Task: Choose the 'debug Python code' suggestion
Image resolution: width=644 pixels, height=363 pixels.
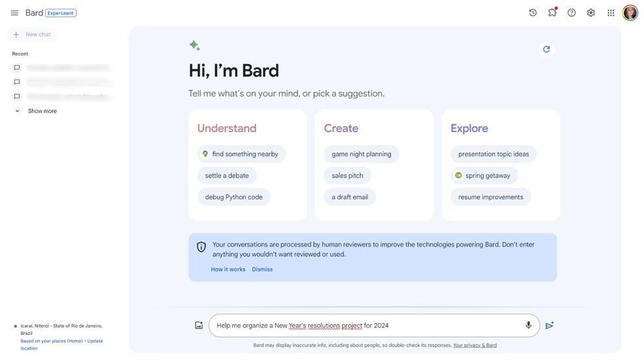Action: [234, 197]
